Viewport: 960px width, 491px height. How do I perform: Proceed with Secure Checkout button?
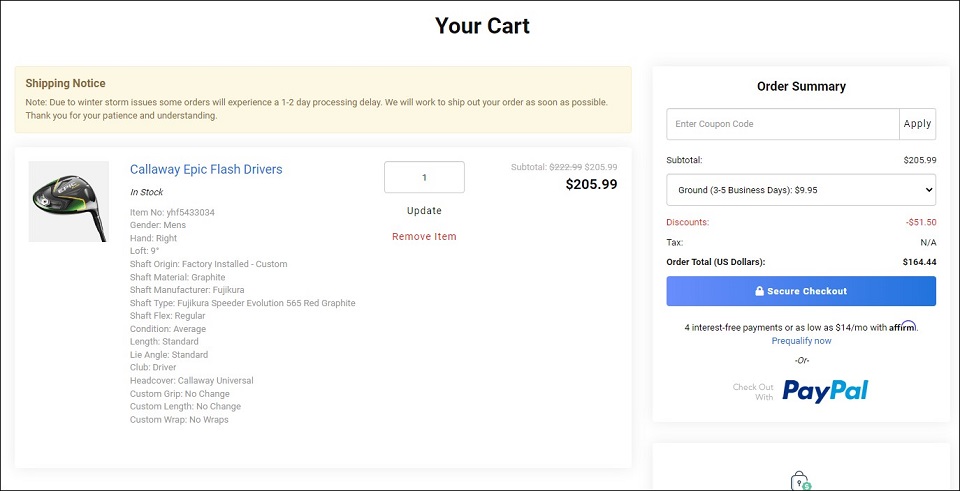coord(801,291)
